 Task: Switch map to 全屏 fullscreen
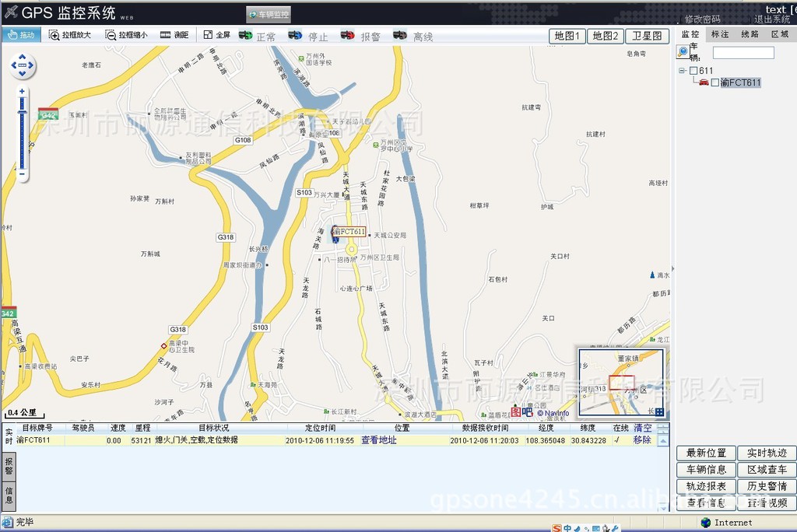(x=217, y=35)
